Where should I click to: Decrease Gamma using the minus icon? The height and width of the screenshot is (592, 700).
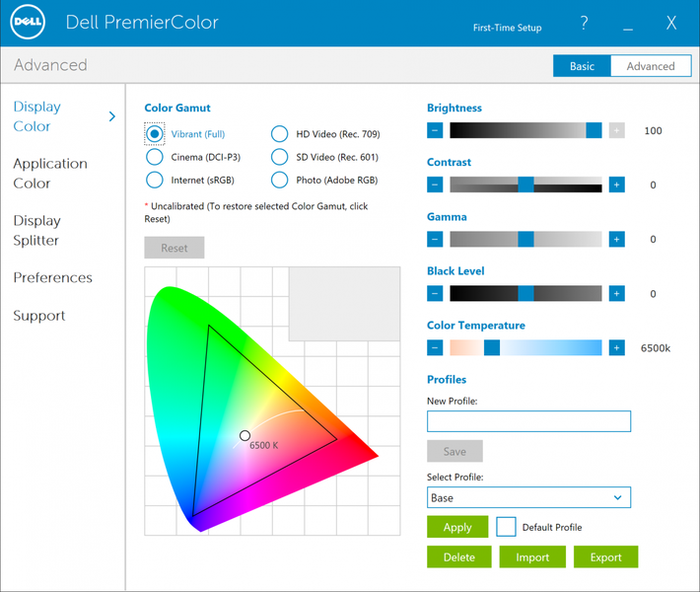click(435, 239)
